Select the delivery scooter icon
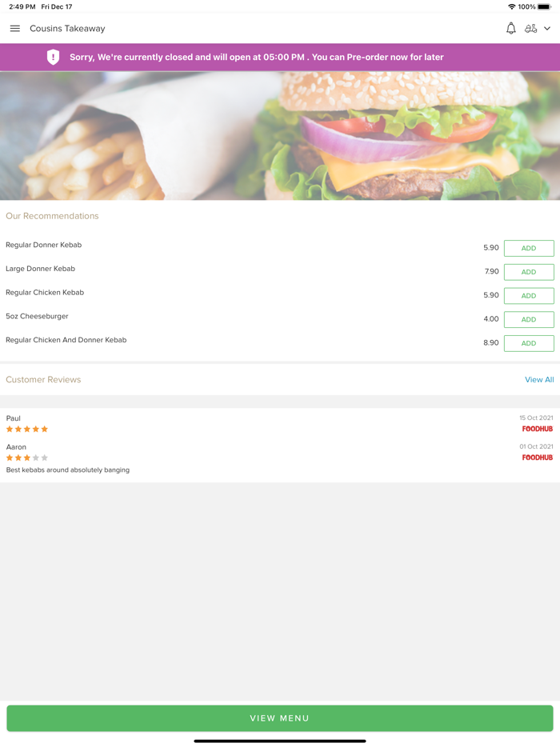 pos(530,29)
